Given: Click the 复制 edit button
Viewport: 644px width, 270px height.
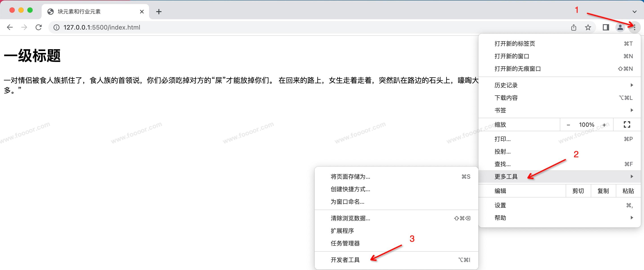Looking at the screenshot, I should [x=603, y=191].
